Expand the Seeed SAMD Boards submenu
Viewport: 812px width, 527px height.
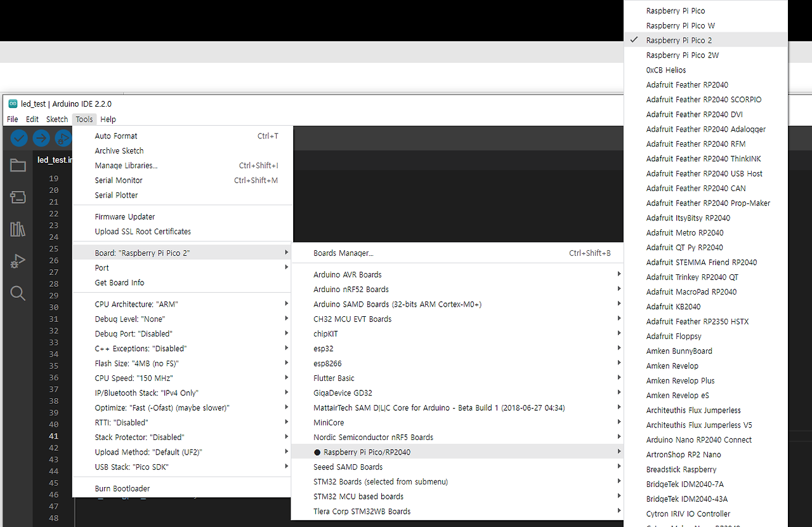(457, 467)
